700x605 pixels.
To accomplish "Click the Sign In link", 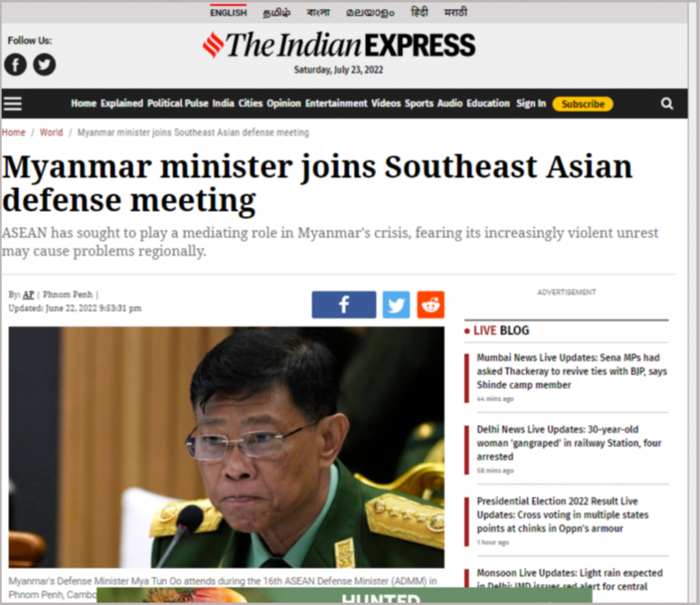I will [530, 104].
